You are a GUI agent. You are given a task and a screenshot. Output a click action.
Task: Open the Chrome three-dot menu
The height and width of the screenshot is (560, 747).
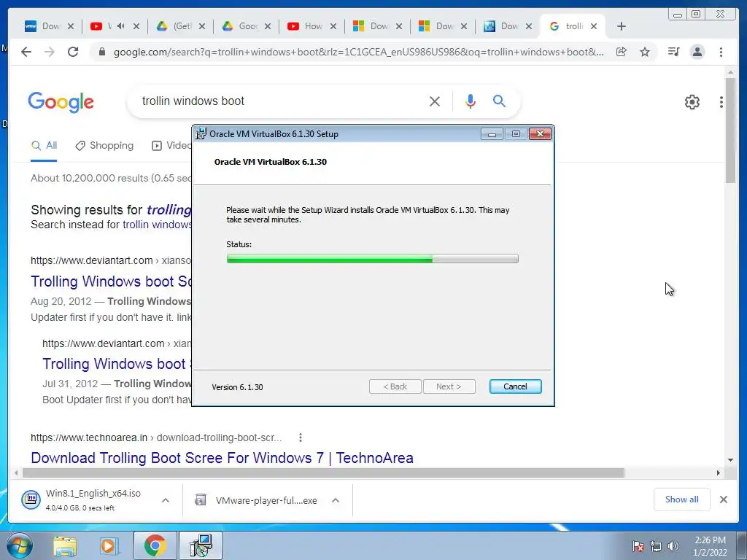pos(721,52)
